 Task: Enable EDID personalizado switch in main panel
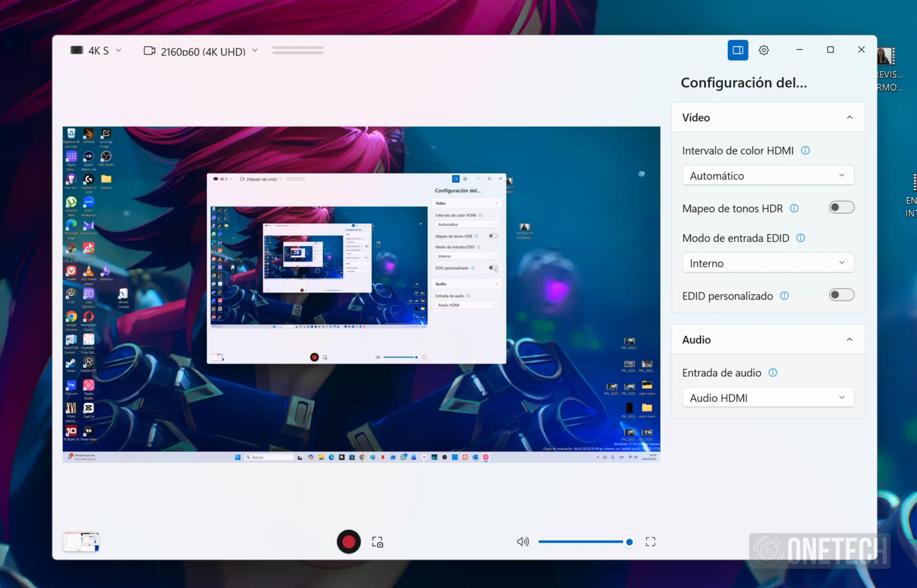pyautogui.click(x=841, y=295)
